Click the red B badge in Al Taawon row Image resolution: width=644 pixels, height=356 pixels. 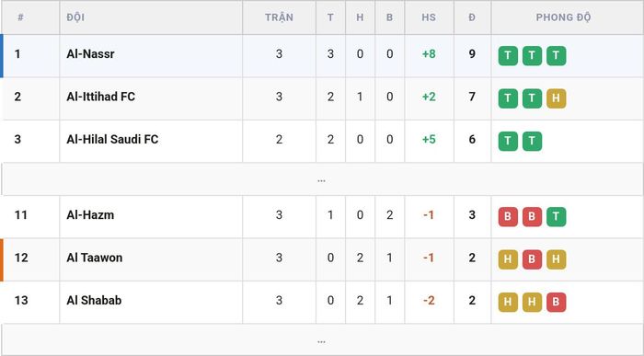pos(532,259)
